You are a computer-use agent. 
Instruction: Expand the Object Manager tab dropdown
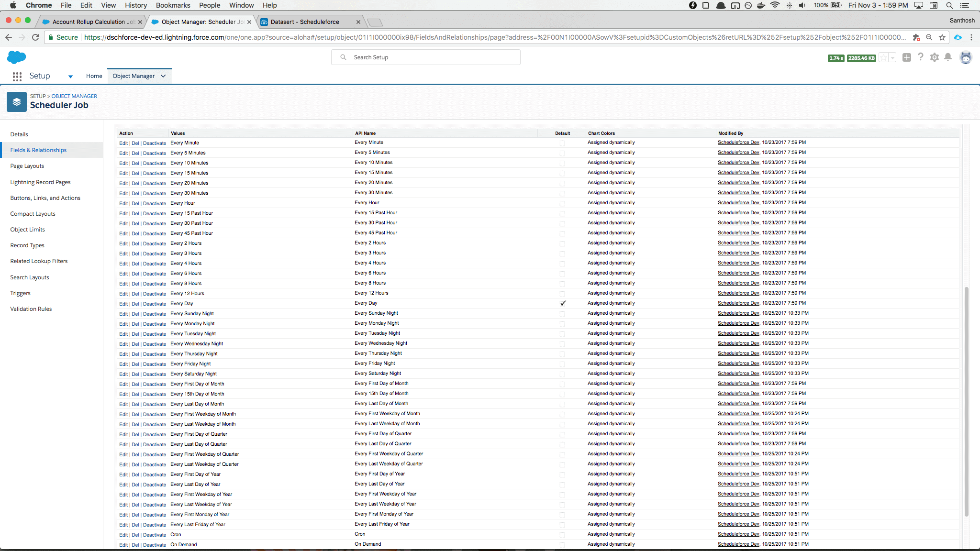(x=163, y=76)
